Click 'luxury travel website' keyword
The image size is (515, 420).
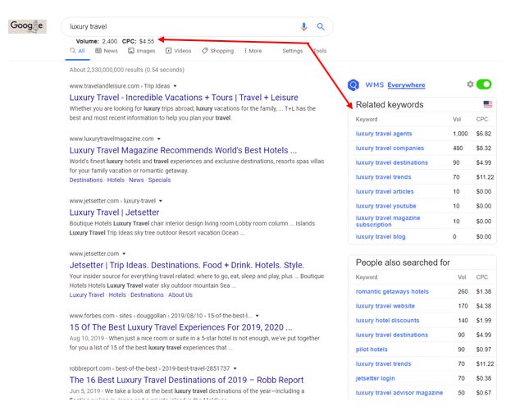click(385, 306)
